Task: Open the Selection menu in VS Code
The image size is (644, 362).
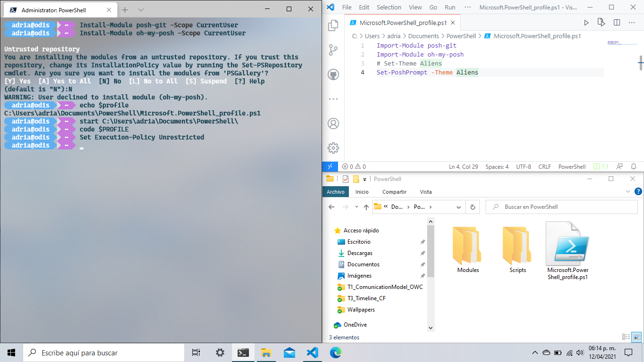Action: 389,7
